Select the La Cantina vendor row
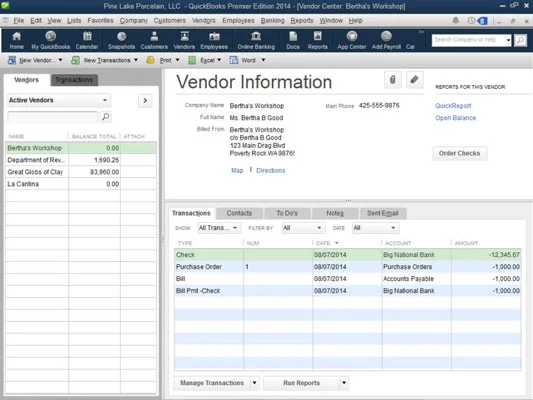 click(x=81, y=184)
